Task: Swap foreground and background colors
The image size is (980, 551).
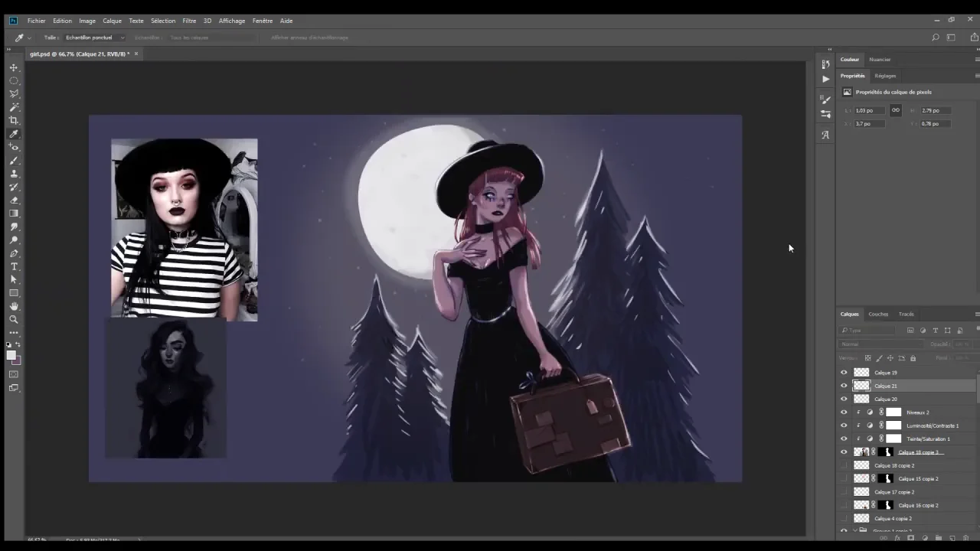Action: click(19, 345)
